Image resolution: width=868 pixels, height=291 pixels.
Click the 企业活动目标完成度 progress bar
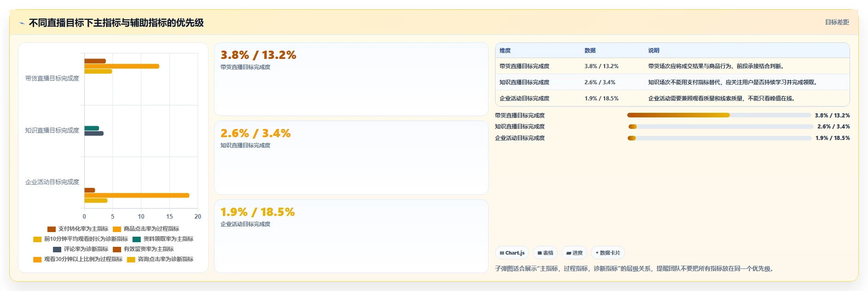click(x=719, y=138)
